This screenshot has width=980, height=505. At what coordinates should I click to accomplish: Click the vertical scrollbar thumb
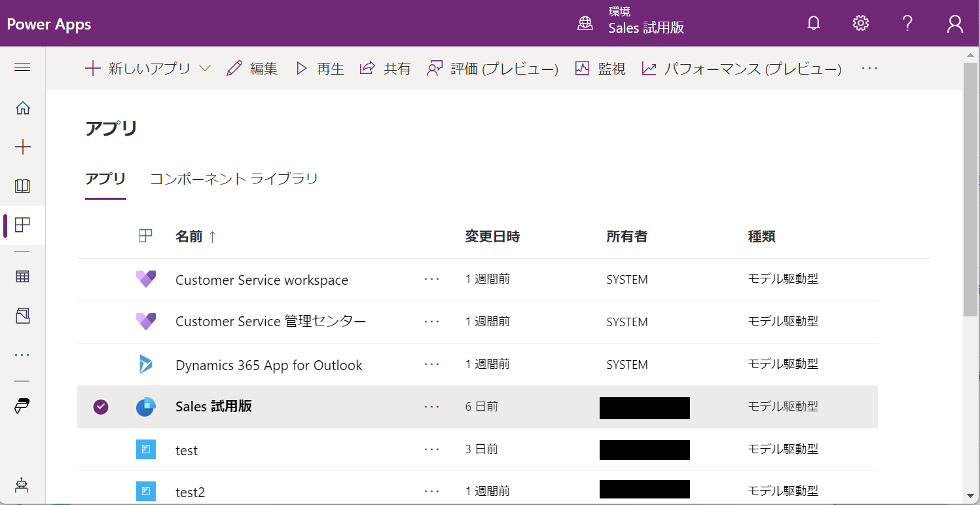tap(971, 190)
